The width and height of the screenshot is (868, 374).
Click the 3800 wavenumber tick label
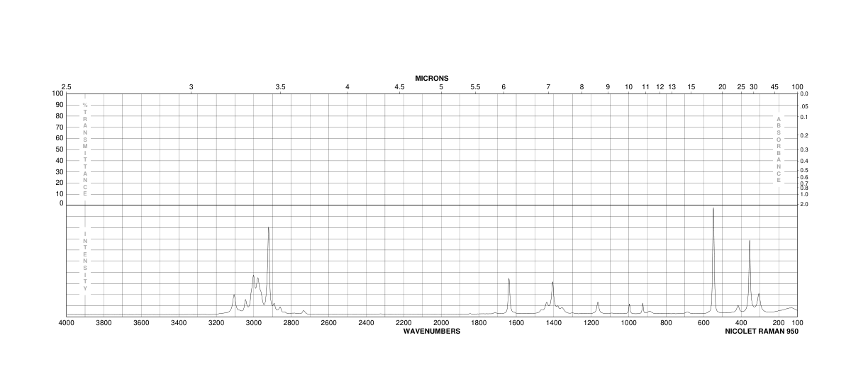[x=104, y=324]
